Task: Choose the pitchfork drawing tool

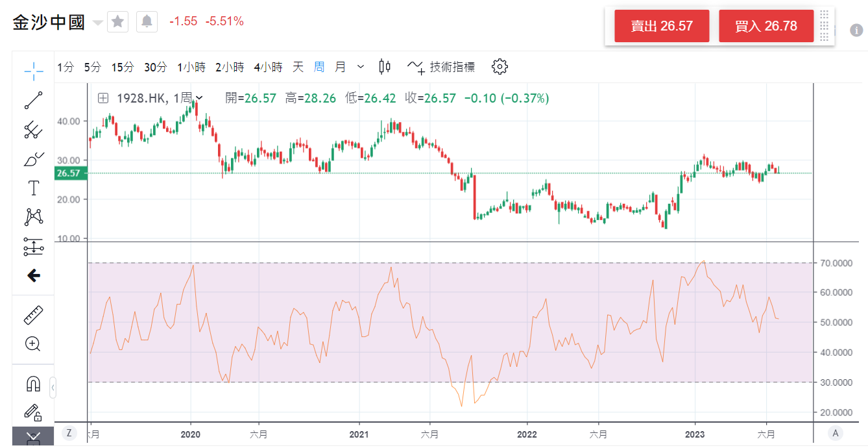Action: tap(33, 130)
